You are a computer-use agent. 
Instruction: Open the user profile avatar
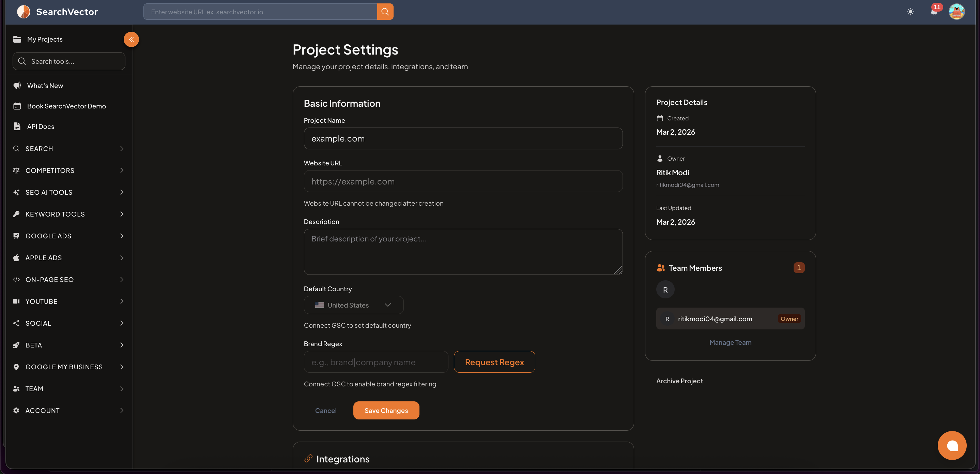click(x=956, y=12)
